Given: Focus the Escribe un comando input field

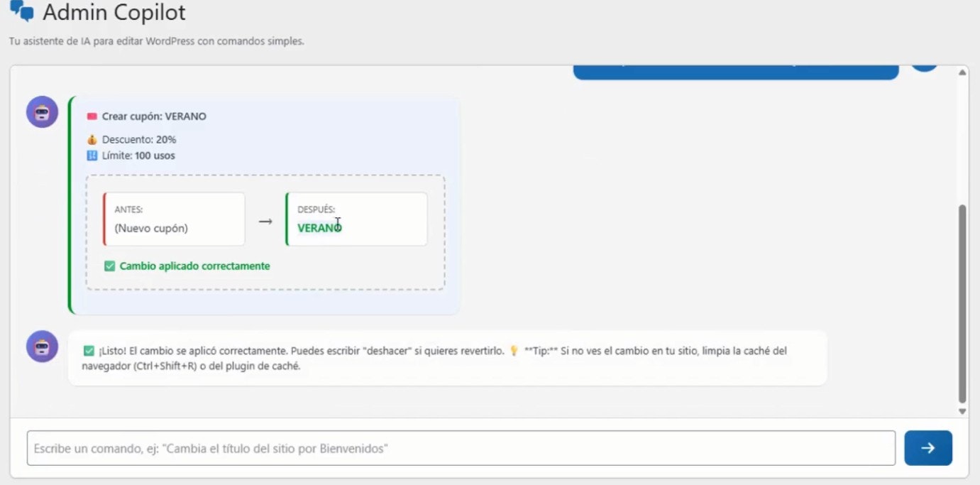Looking at the screenshot, I should pos(461,448).
